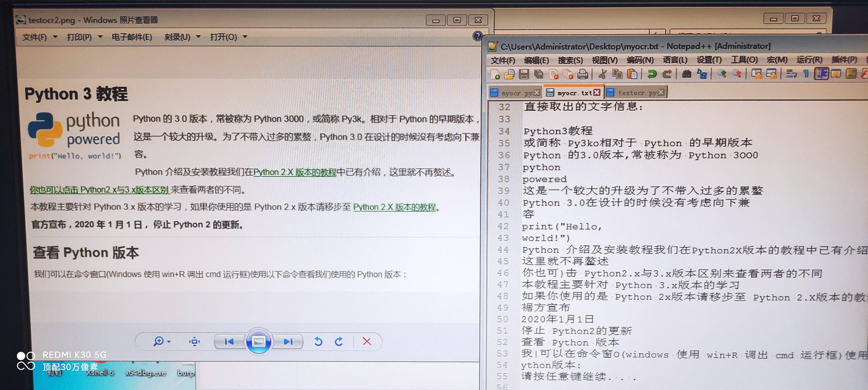Click the Save All icon in Notepad++ toolbar
868x390 pixels.
(x=539, y=74)
